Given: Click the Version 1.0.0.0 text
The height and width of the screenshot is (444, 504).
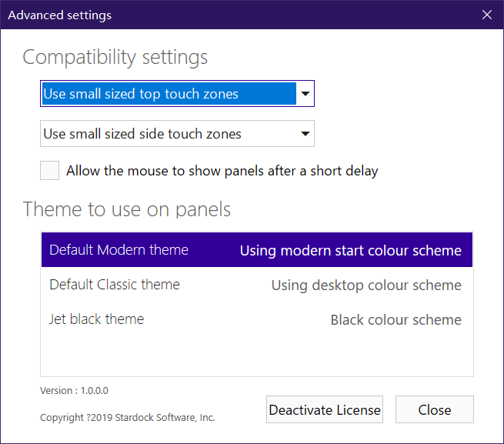Looking at the screenshot, I should [75, 391].
